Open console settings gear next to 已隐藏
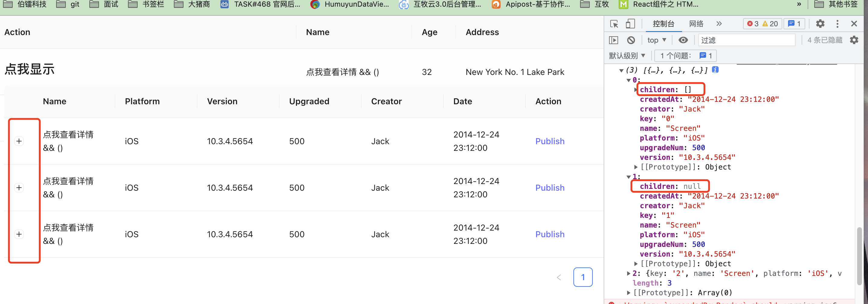This screenshot has width=868, height=304. [854, 40]
